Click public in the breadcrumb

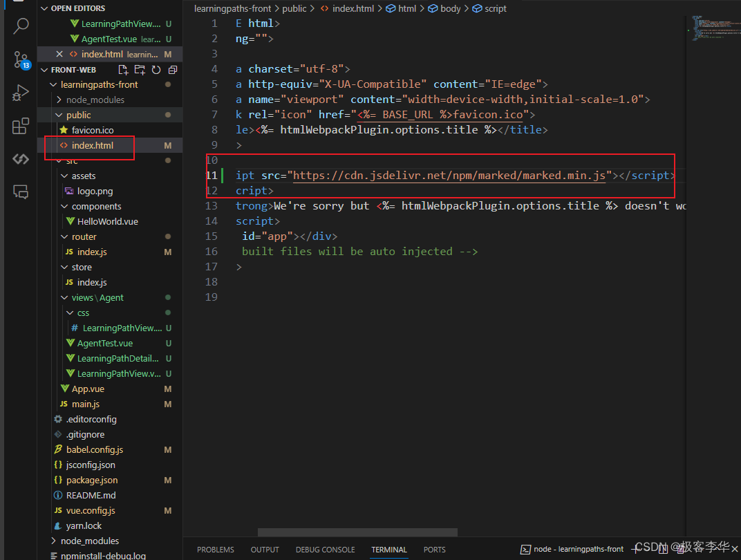pyautogui.click(x=294, y=8)
